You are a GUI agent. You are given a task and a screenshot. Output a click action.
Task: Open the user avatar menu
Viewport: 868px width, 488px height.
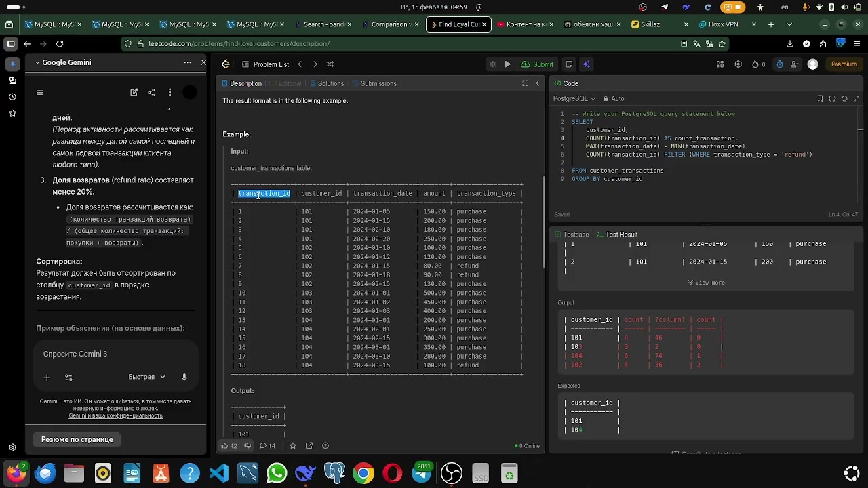813,64
